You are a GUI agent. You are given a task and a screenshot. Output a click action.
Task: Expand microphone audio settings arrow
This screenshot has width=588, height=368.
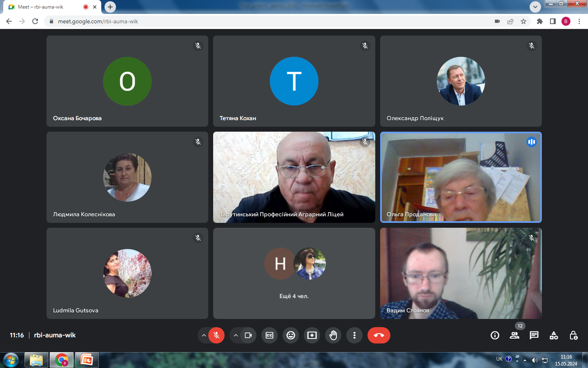(x=204, y=335)
